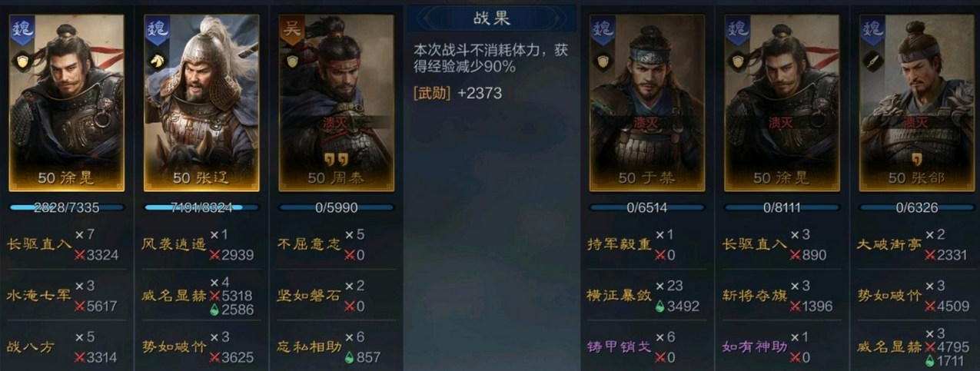Click the 7191/8324 troop strength bar

[201, 207]
